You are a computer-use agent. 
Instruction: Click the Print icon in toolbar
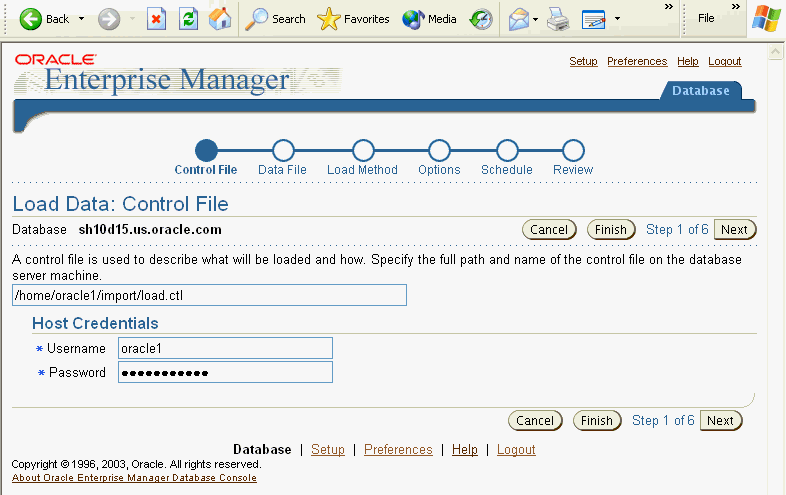pos(558,19)
